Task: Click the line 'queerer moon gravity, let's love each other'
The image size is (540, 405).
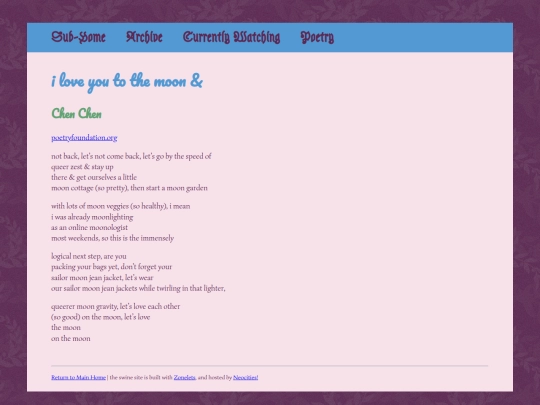Action: (115, 307)
